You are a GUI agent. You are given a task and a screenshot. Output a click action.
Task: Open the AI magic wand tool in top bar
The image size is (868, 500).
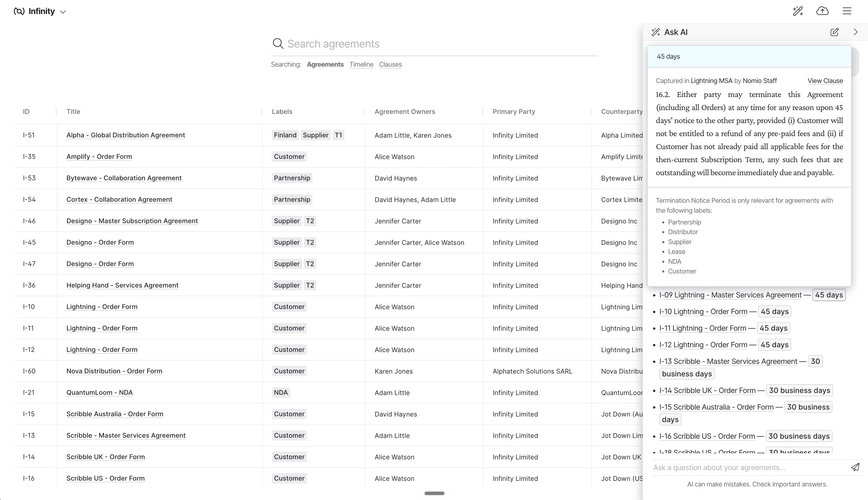[x=798, y=11]
